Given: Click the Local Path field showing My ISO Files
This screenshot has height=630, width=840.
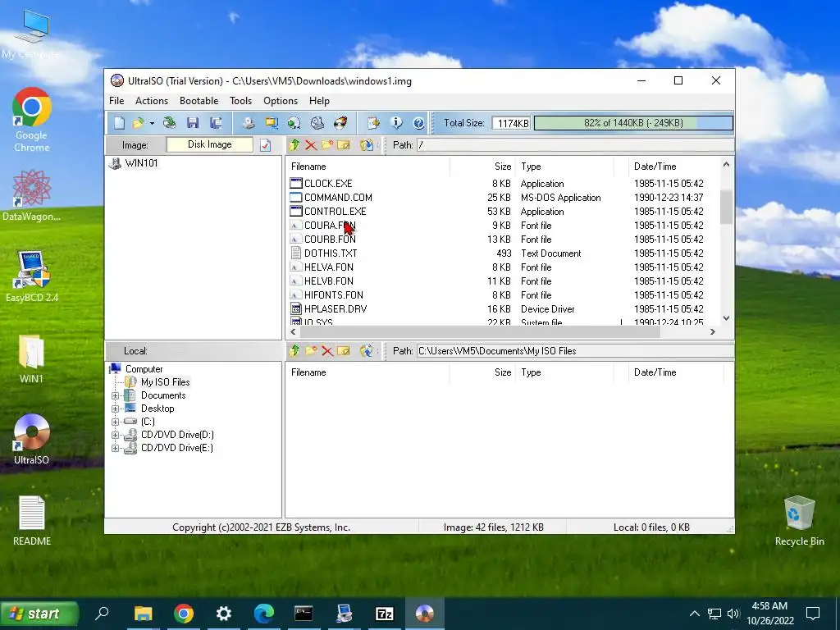Looking at the screenshot, I should pyautogui.click(x=575, y=351).
